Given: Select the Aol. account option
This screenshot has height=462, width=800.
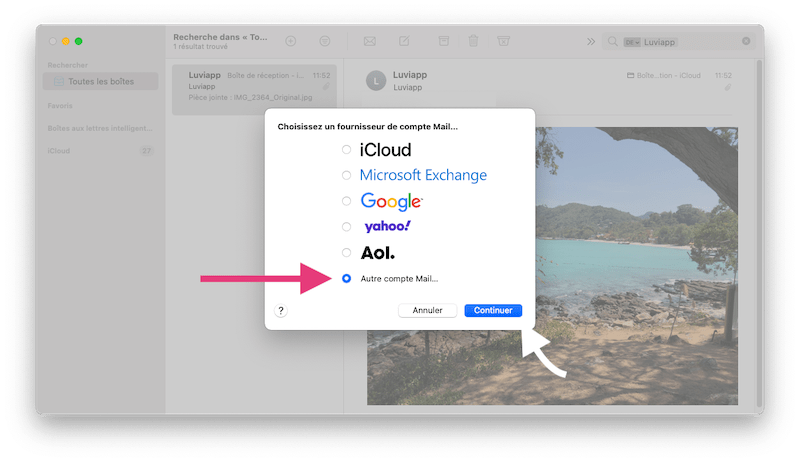Looking at the screenshot, I should pos(346,252).
